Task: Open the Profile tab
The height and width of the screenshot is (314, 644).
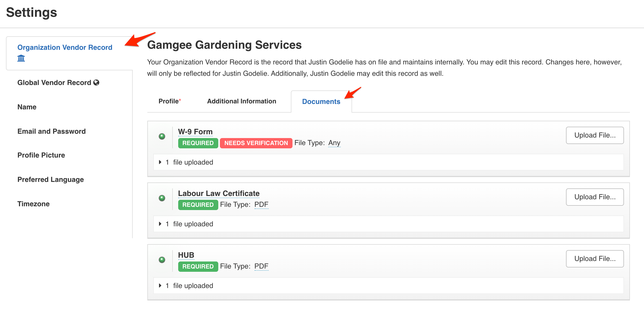Action: pos(170,101)
